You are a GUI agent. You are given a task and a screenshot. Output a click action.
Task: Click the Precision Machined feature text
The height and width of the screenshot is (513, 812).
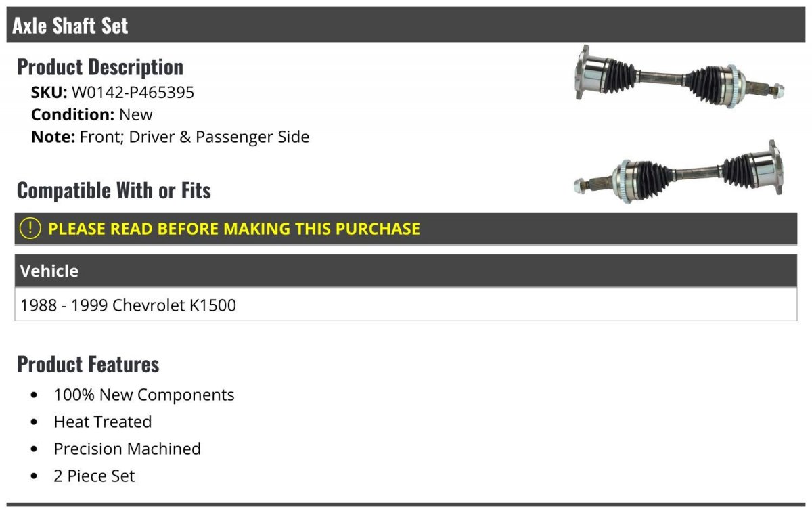click(x=127, y=449)
